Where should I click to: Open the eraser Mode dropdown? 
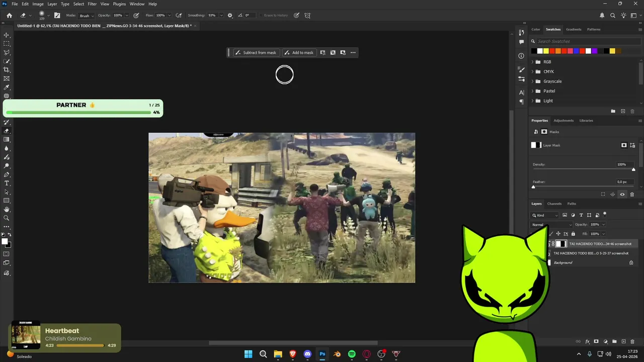(x=86, y=16)
